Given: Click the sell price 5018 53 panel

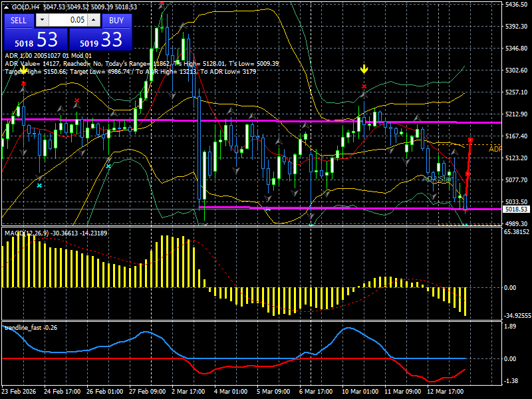Looking at the screenshot, I should 36,40.
